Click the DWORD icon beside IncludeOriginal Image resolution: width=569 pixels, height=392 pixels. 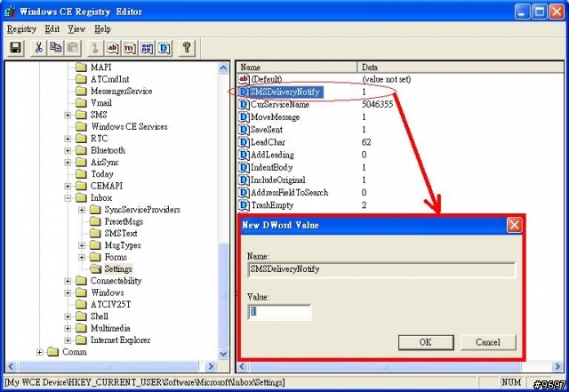(244, 180)
